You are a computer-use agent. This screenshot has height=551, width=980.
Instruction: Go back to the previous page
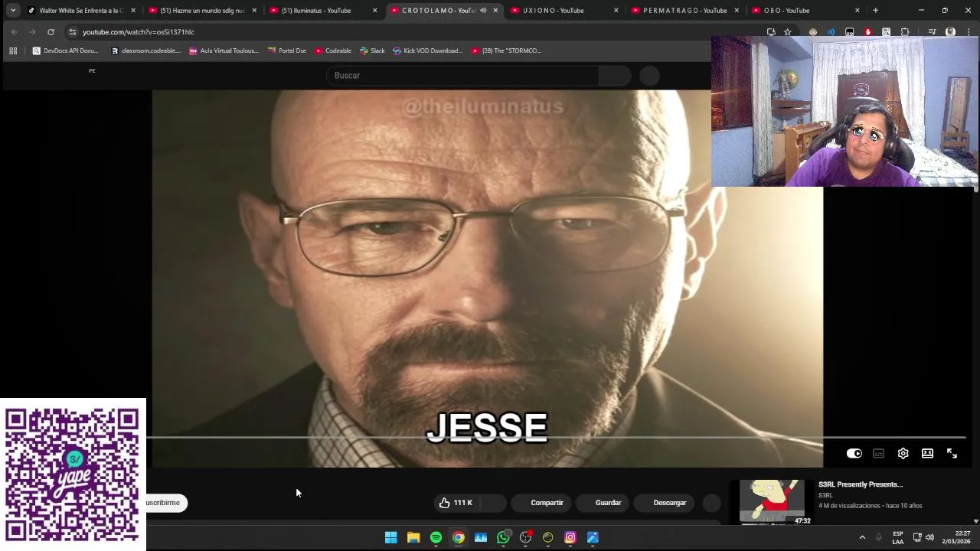pyautogui.click(x=14, y=32)
